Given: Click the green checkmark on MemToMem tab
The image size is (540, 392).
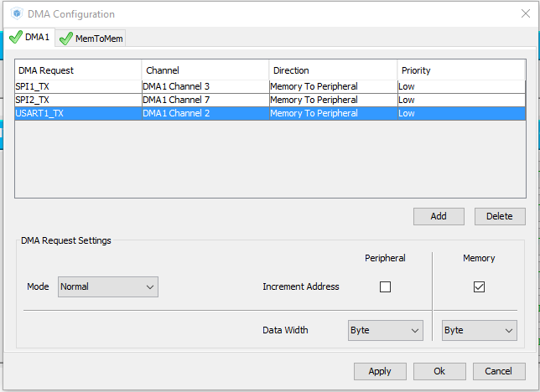Looking at the screenshot, I should click(65, 39).
